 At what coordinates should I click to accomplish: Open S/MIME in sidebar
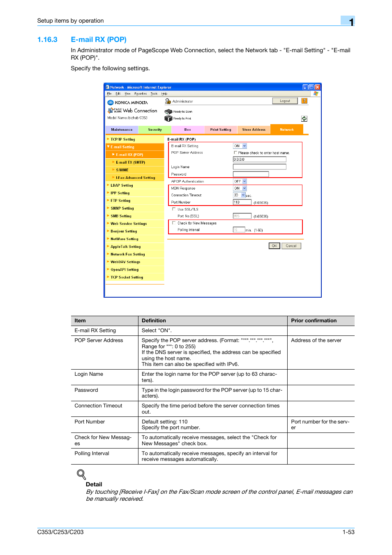[135, 170]
